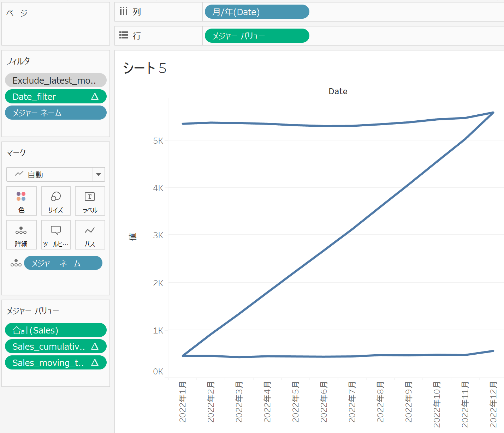Select the Exclude_latest_mo filter pill
The image size is (504, 433).
[55, 80]
